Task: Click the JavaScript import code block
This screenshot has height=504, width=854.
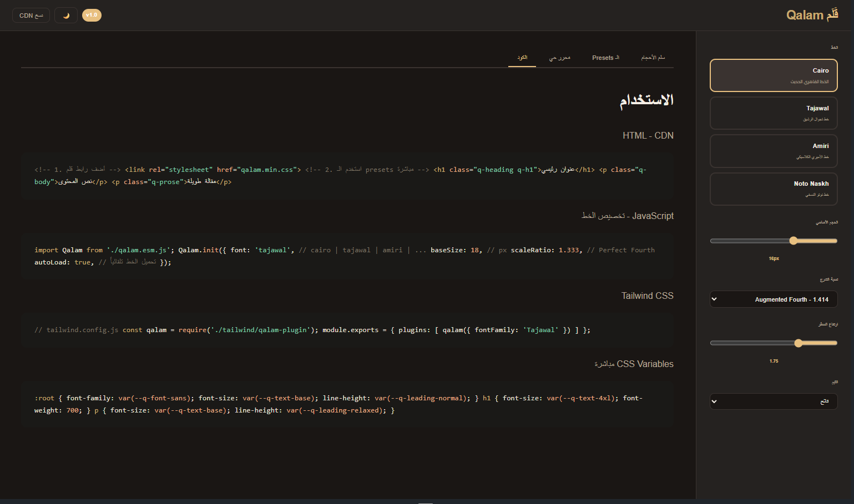Action: coord(347,256)
